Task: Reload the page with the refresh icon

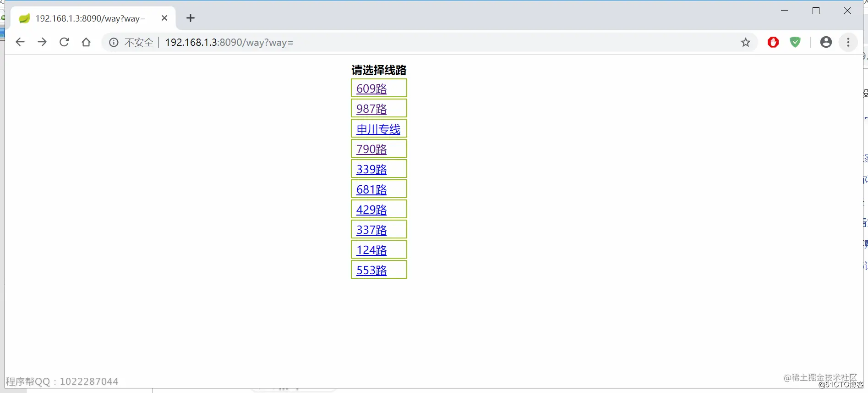Action: pyautogui.click(x=64, y=42)
